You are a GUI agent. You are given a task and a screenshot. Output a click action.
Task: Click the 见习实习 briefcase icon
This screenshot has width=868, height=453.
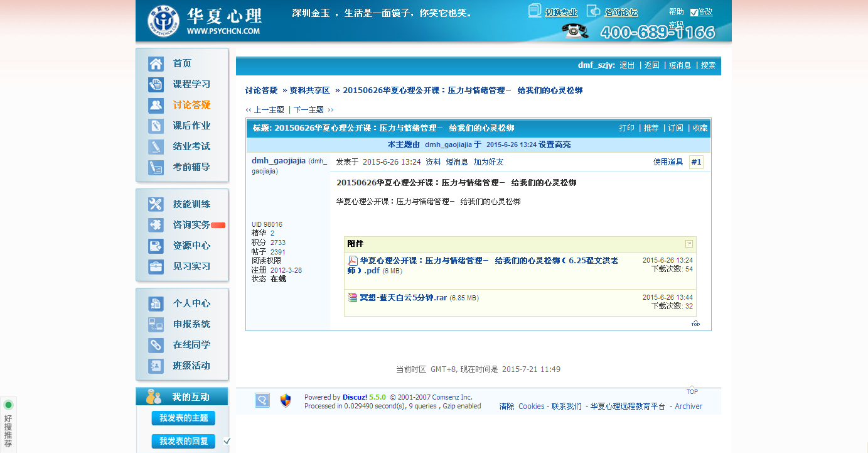(156, 266)
